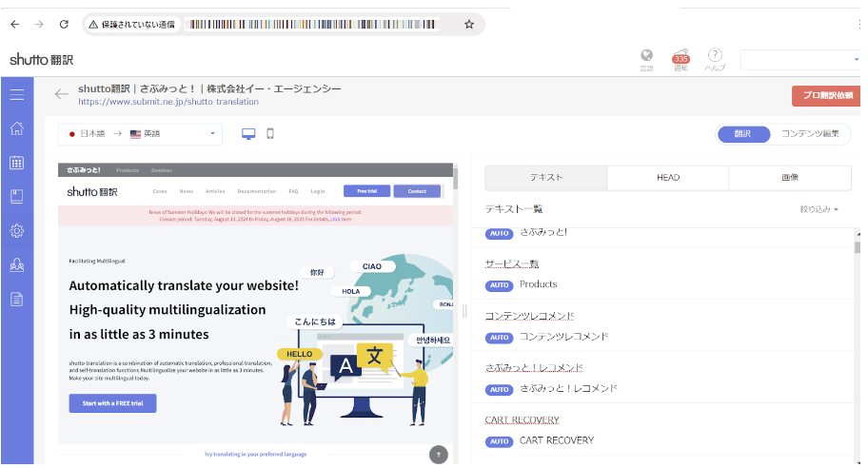Select the HEAD tab
Viewport: 868px width, 468px height.
pyautogui.click(x=668, y=178)
